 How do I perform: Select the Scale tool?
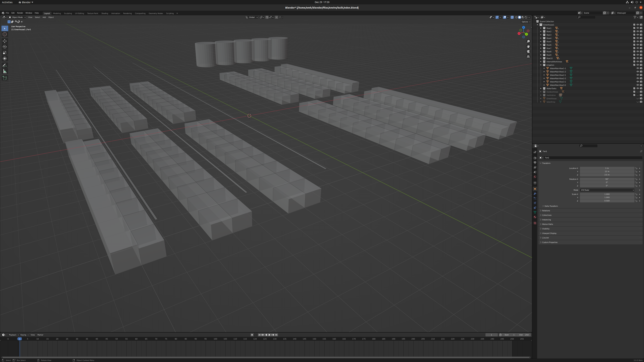coord(5,53)
